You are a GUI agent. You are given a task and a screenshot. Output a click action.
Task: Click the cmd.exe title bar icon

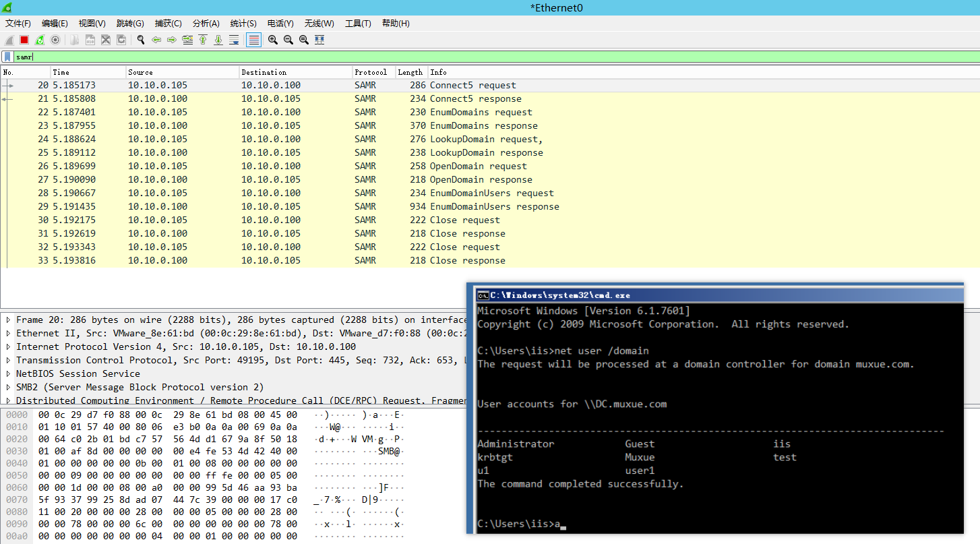point(483,295)
